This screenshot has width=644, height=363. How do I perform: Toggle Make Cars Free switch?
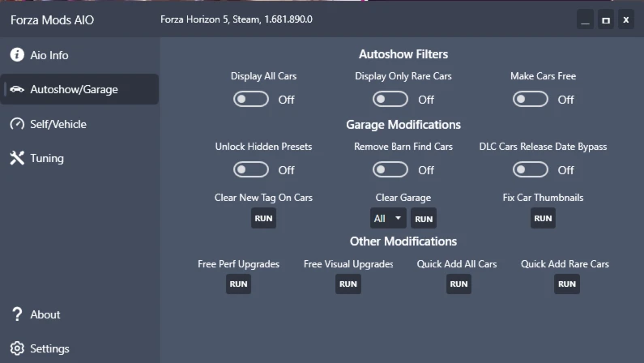tap(531, 99)
